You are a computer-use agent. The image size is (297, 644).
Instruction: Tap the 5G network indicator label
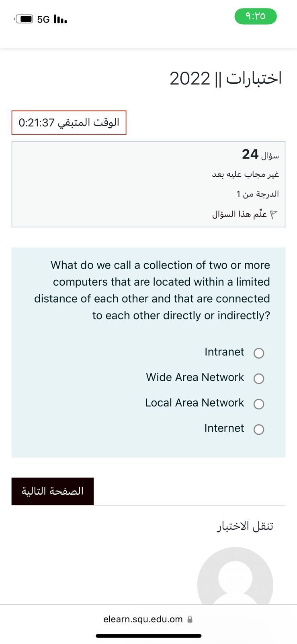43,19
